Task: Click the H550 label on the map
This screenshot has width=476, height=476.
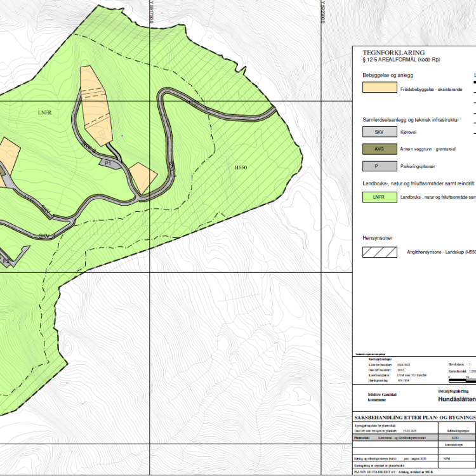Action: pyautogui.click(x=241, y=168)
